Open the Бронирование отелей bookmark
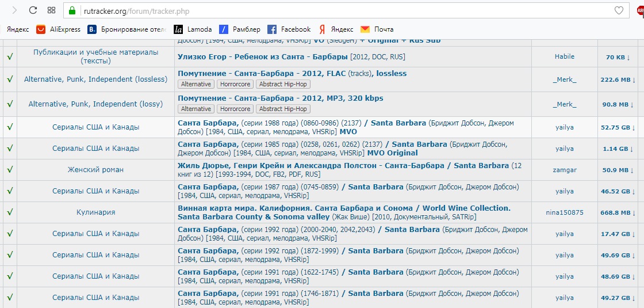644x308 pixels. (x=127, y=29)
